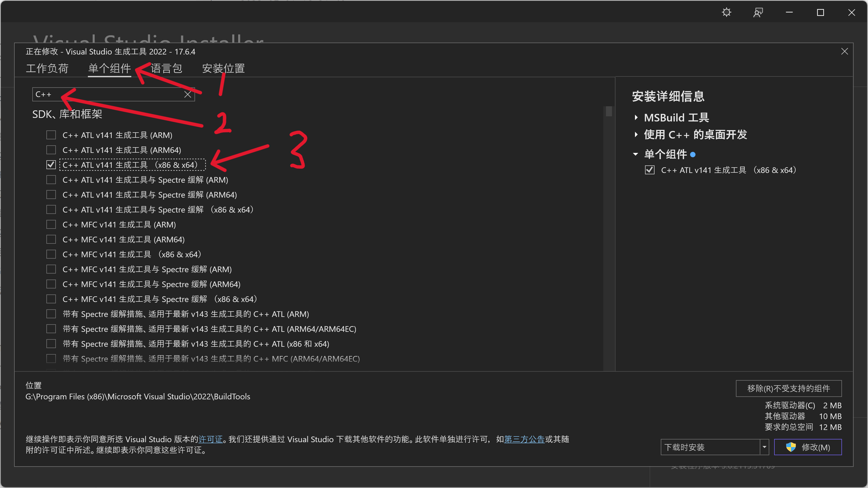Collapse 单个组件 in 安装详细信息
The width and height of the screenshot is (868, 488).
click(x=635, y=154)
